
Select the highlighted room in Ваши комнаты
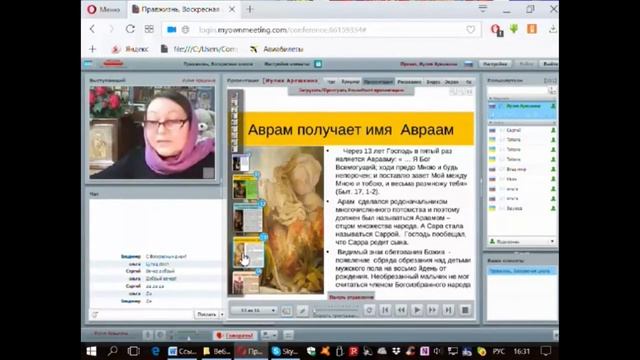[x=522, y=271]
